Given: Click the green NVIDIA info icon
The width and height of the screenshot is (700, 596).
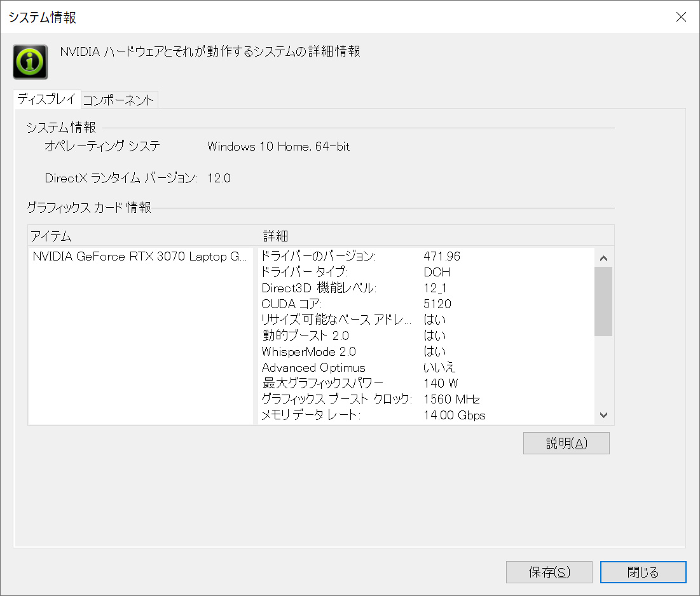Looking at the screenshot, I should [31, 62].
